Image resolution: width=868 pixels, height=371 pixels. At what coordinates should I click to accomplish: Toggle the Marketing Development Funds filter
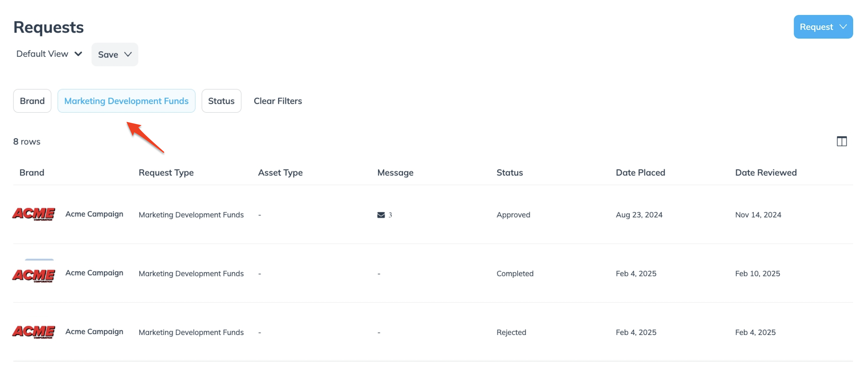(x=126, y=101)
